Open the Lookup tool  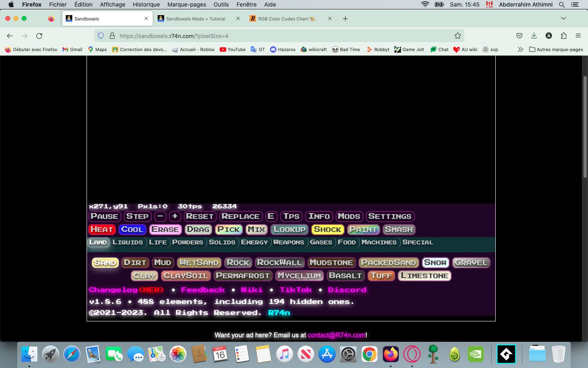click(289, 229)
